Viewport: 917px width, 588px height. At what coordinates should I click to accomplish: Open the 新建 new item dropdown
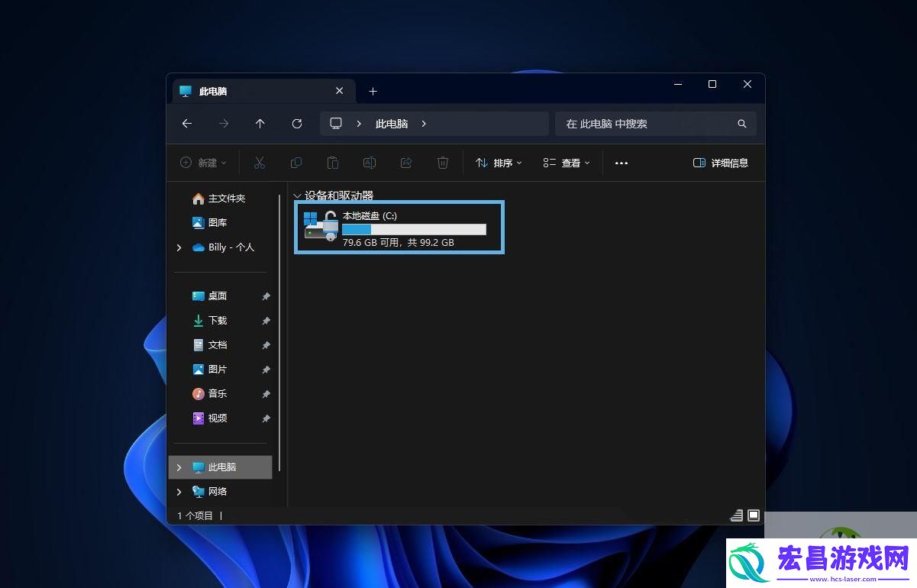(x=203, y=163)
